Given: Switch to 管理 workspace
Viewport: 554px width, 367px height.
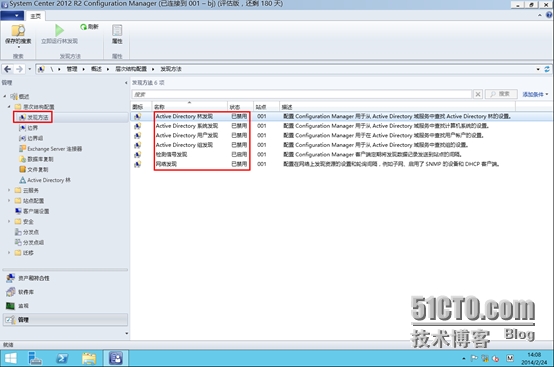Looking at the screenshot, I should [65, 320].
